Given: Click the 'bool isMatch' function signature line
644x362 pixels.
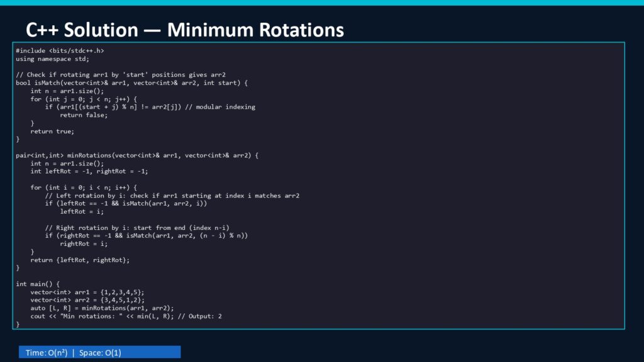Looking at the screenshot, I should (132, 83).
